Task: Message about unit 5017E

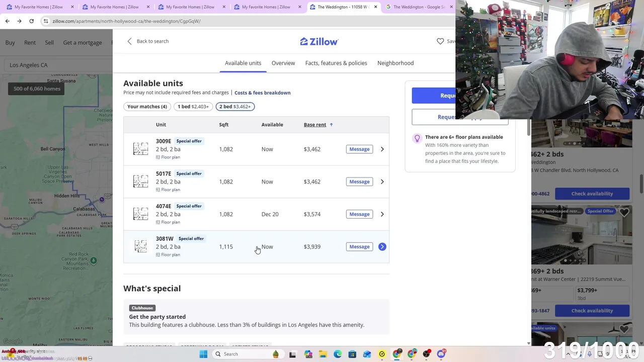Action: [x=359, y=182]
